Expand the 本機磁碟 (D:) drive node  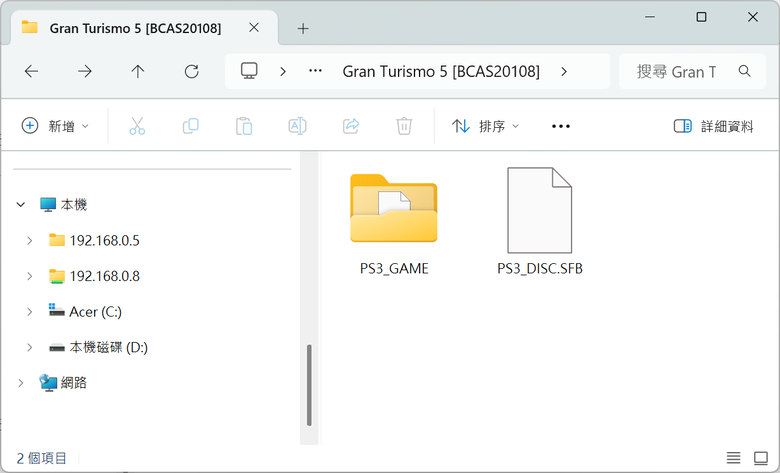30,347
